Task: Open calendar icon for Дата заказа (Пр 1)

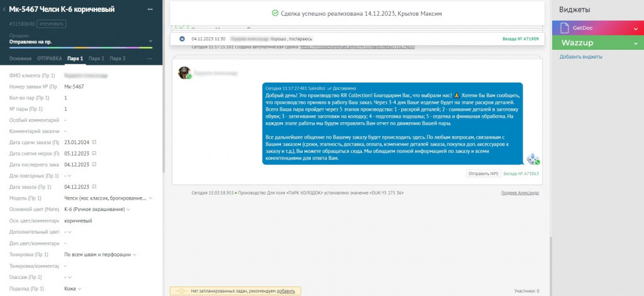Action: click(x=94, y=186)
